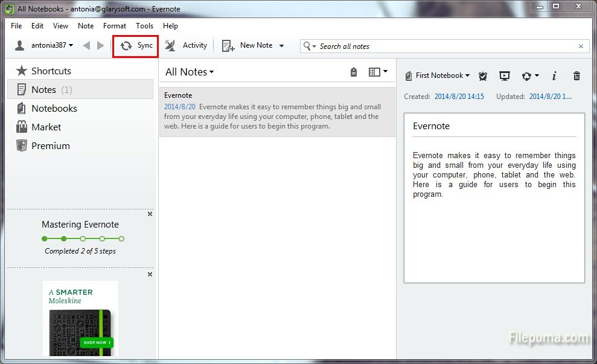
Task: Click the Search all notes field
Action: 447,46
